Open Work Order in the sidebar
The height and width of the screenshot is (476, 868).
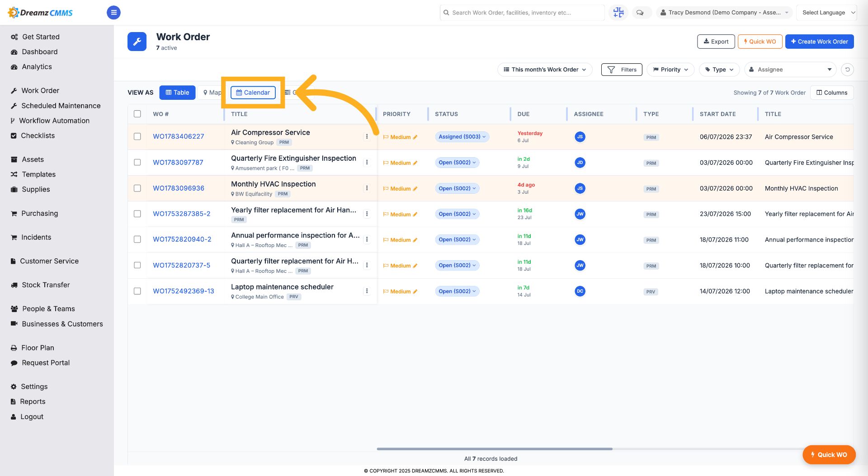(x=35, y=91)
